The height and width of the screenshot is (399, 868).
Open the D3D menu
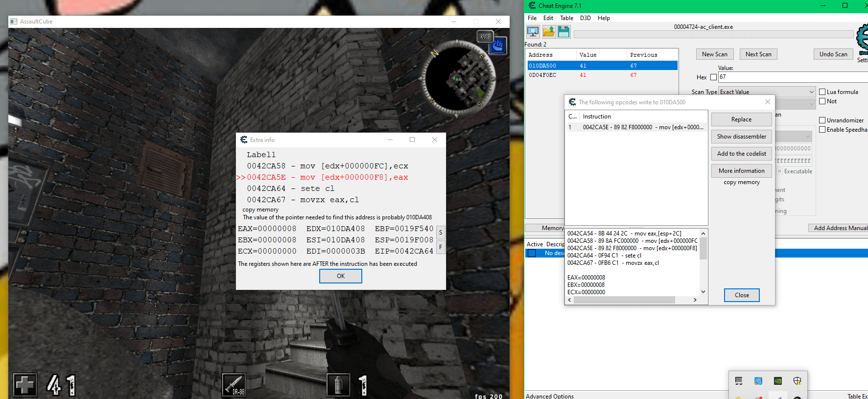(x=586, y=18)
